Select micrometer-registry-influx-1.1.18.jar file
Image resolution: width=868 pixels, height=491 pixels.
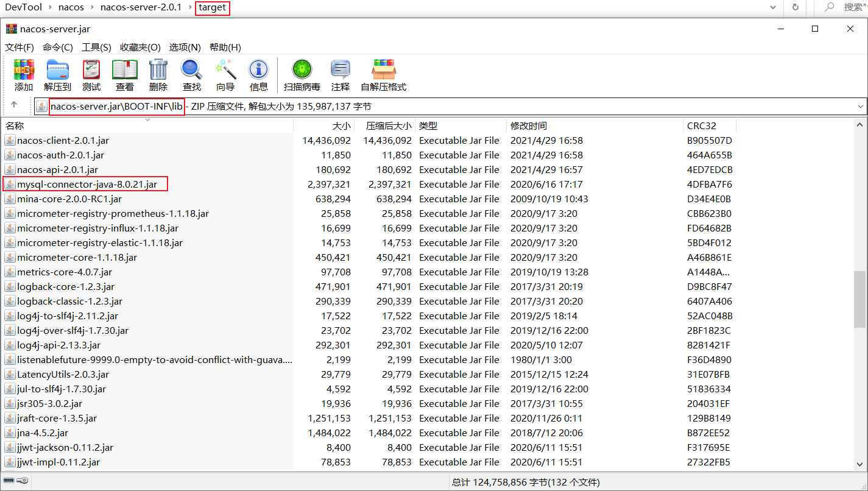pos(97,228)
